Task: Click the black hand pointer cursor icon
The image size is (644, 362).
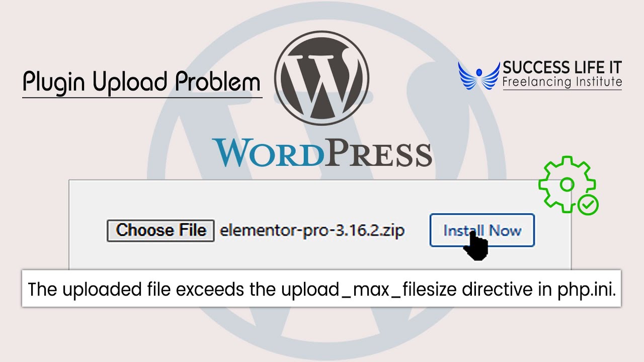Action: [475, 245]
